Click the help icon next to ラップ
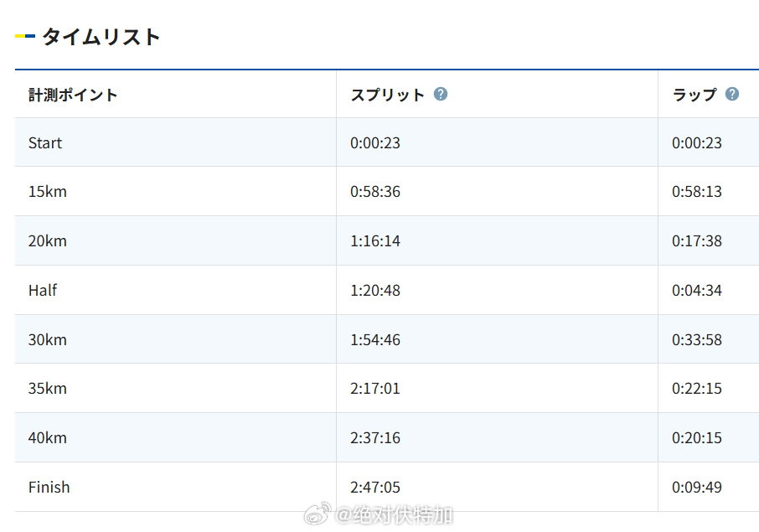This screenshot has height=532, width=759. [x=731, y=94]
